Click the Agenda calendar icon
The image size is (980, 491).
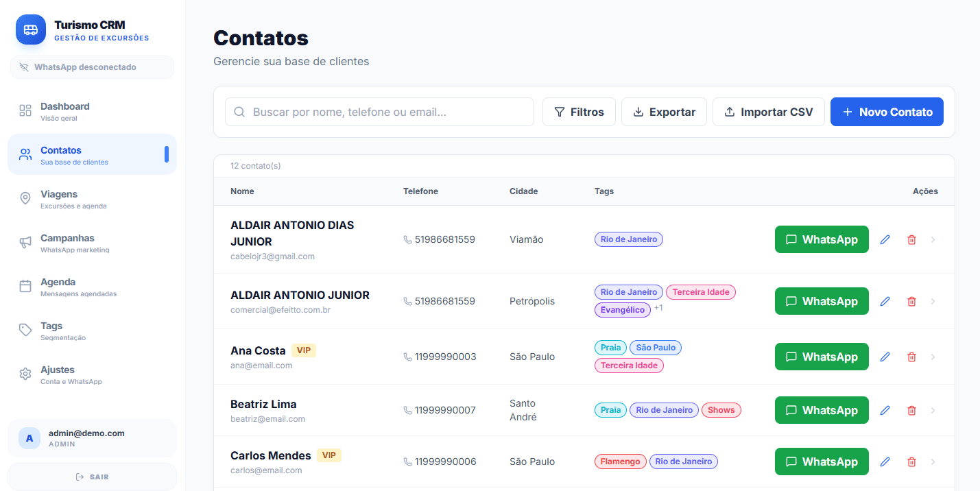(25, 285)
